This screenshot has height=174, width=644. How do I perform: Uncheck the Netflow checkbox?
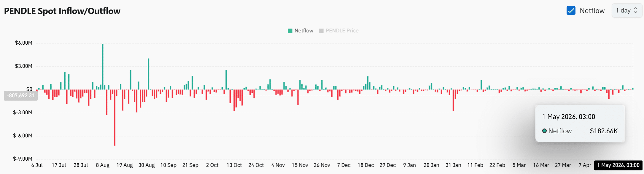(x=571, y=10)
